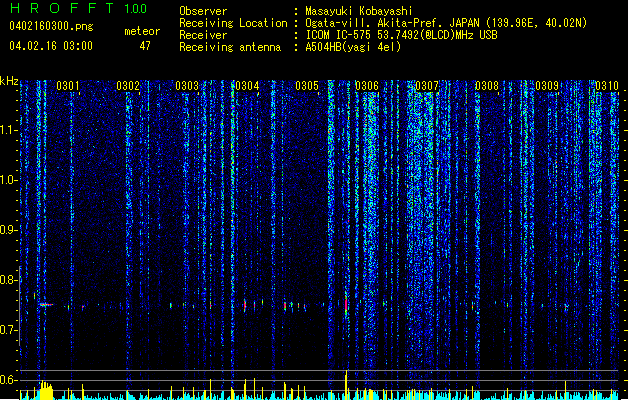Click the strong red echo just before 0306
This screenshot has height=400, width=629.
pos(346,304)
